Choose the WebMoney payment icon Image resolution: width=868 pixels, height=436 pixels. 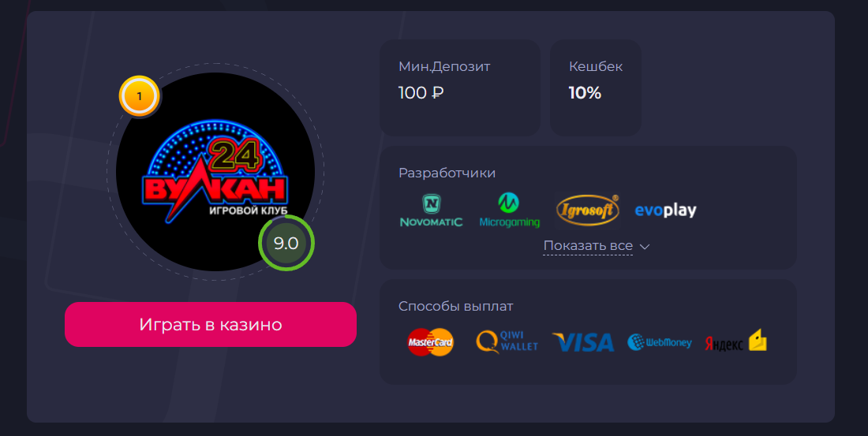[660, 342]
